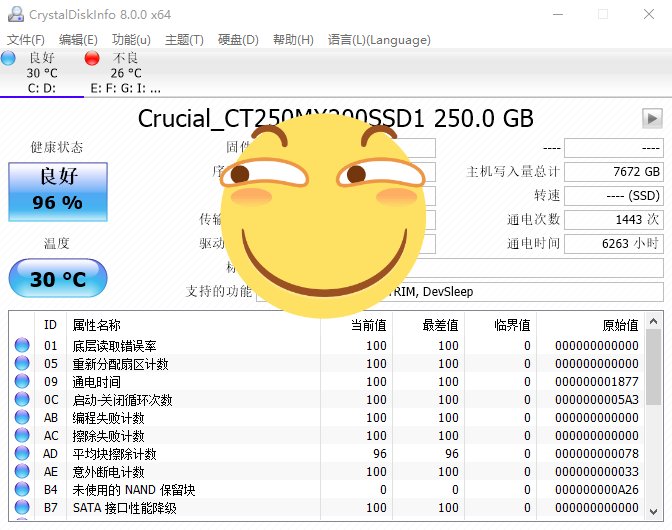
Task: Click the status dot for attribute AC
Action: (22, 435)
